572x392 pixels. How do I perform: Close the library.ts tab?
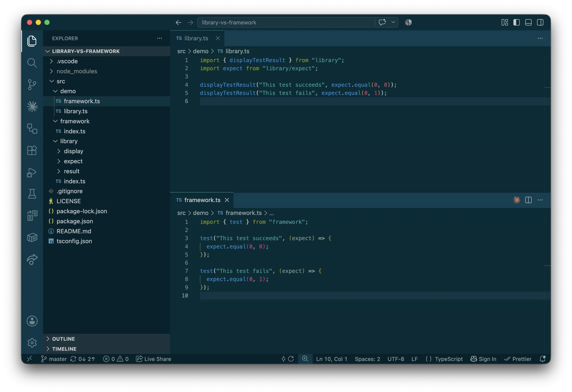[218, 38]
